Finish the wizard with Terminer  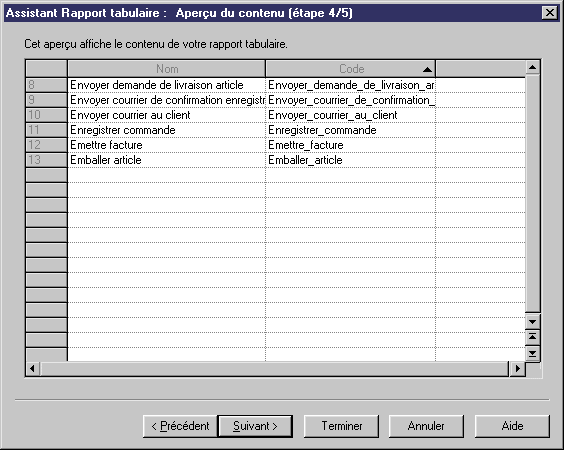point(341,426)
